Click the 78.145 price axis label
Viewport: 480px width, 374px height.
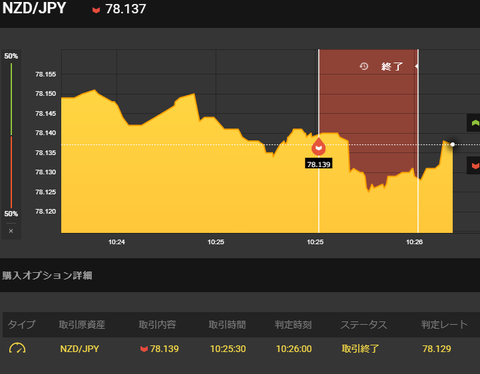tap(46, 114)
